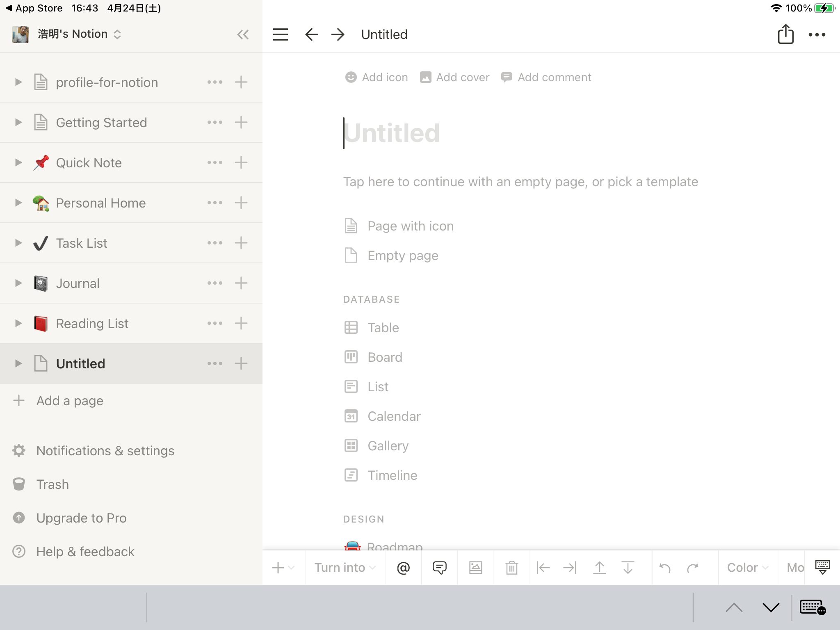
Task: Hide keyboard via toolbar keyboard icon
Action: tap(822, 568)
